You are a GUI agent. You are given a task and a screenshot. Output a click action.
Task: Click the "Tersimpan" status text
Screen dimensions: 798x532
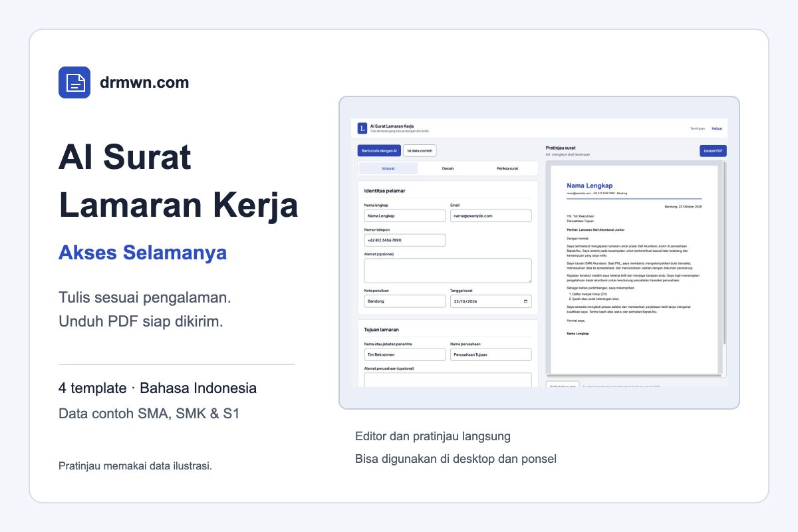pos(698,128)
